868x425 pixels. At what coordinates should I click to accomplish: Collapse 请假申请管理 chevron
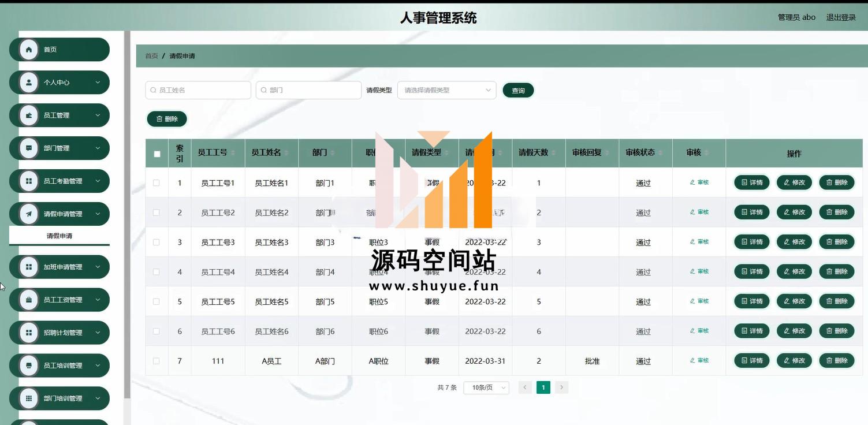pos(98,214)
